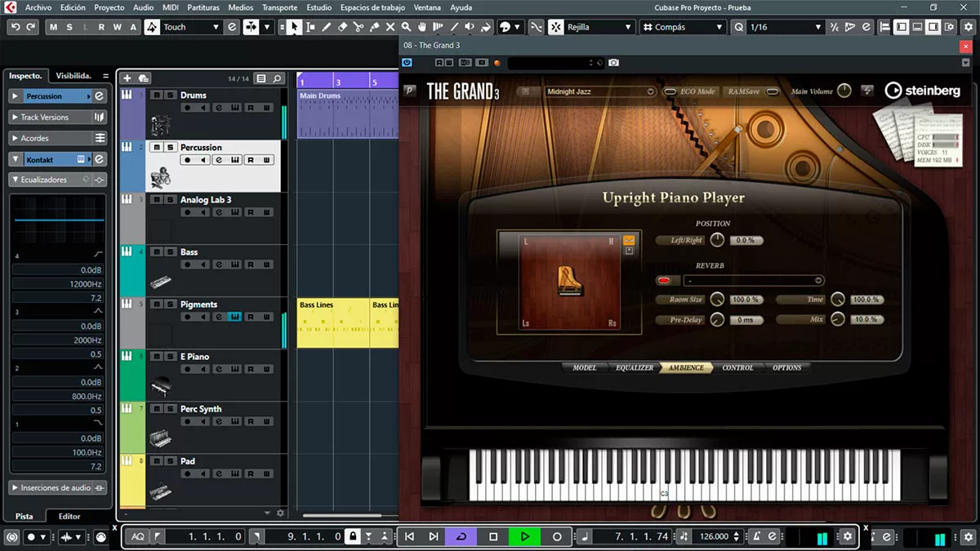This screenshot has height=551, width=980.
Task: Click the Main Volume knob
Action: coord(844,91)
